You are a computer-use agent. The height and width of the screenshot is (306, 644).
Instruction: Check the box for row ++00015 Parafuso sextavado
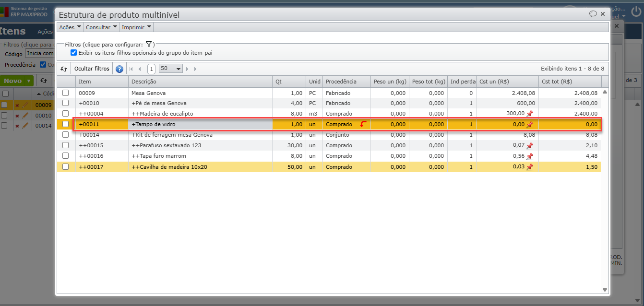click(66, 145)
